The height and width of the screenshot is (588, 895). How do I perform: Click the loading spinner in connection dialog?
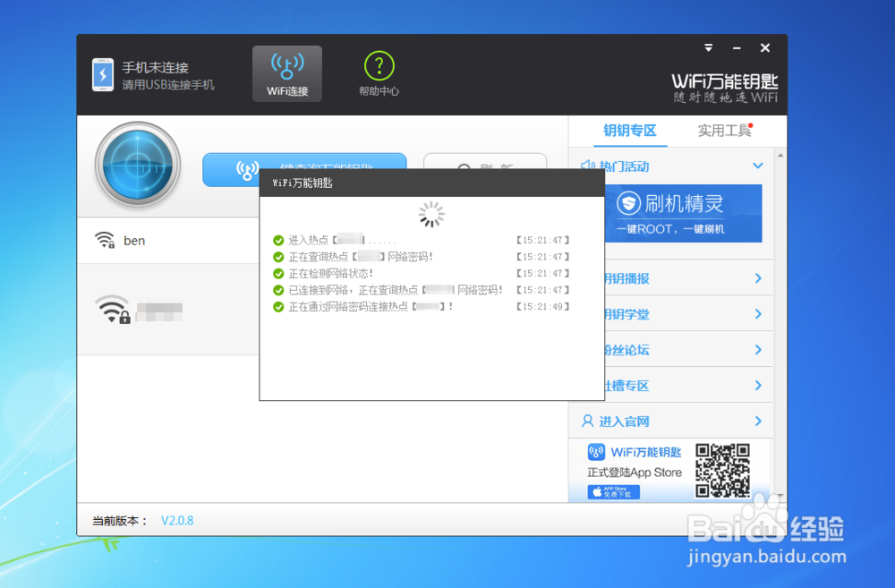click(431, 214)
